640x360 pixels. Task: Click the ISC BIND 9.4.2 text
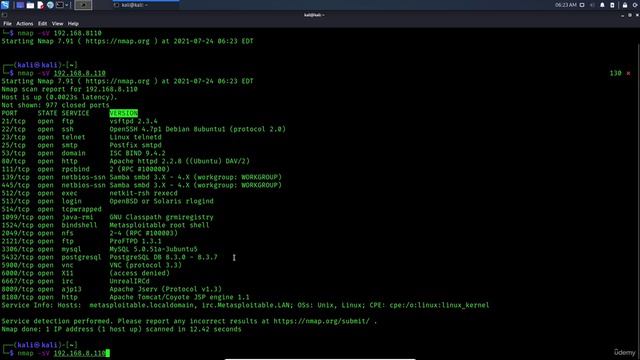click(137, 153)
